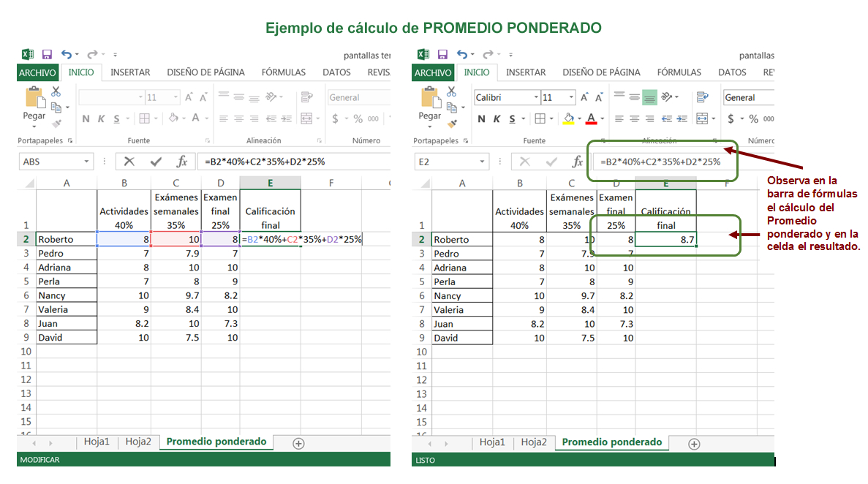The height and width of the screenshot is (484, 868).
Task: Select INICIO tab in right window
Action: click(477, 72)
